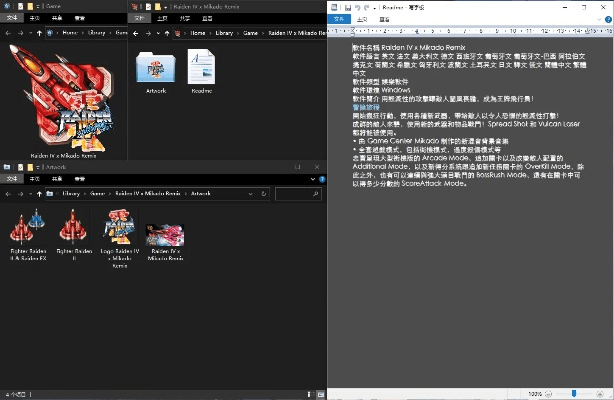Viewport: 614px width, 400px height.
Task: Click Game breadcrumb in Raiden window address bar
Action: pos(250,33)
